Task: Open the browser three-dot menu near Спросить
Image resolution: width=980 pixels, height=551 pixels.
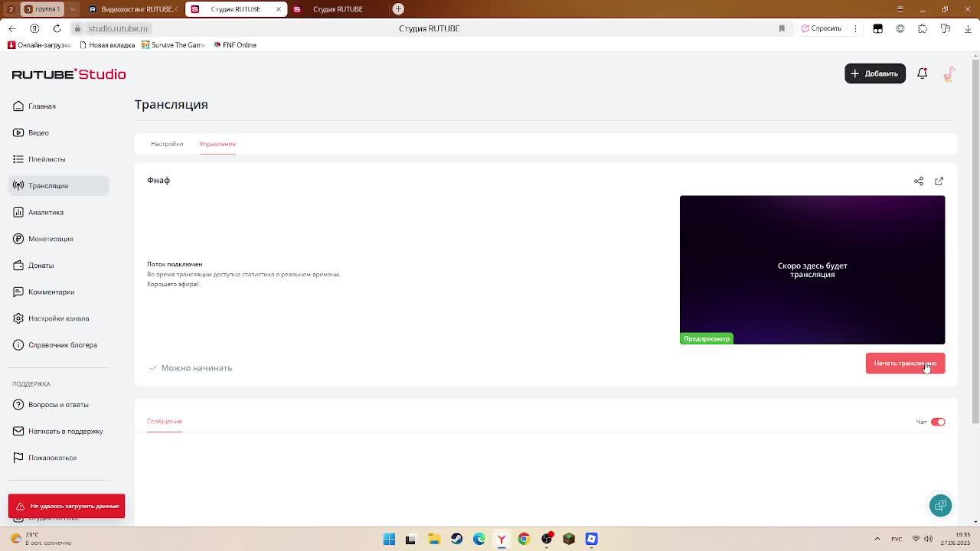Action: 854,28
